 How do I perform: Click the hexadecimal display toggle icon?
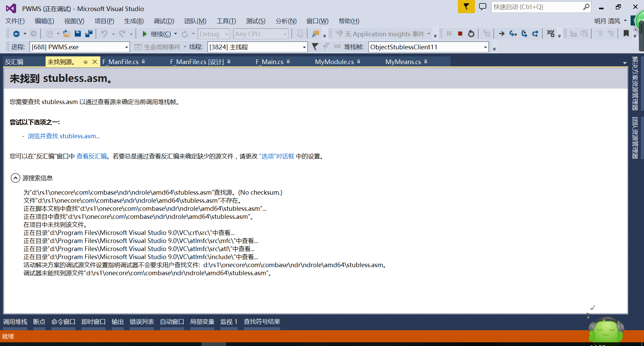click(x=550, y=34)
